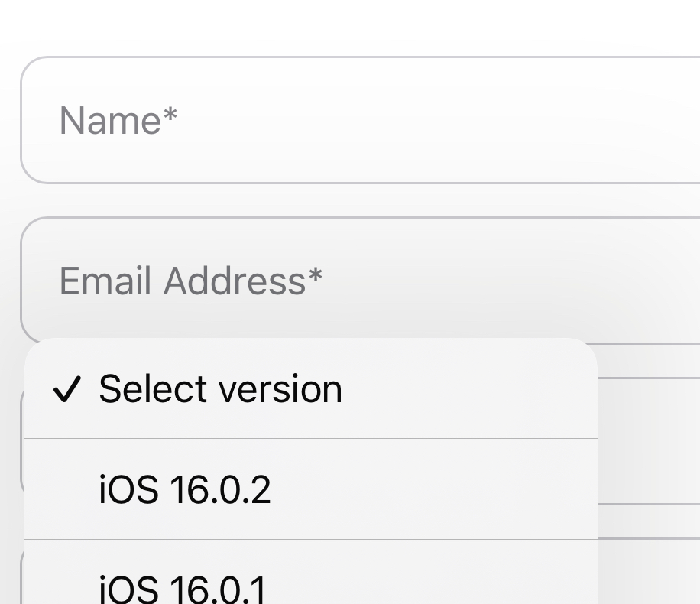
Task: Focus the Email Address* input field
Action: [x=360, y=281]
